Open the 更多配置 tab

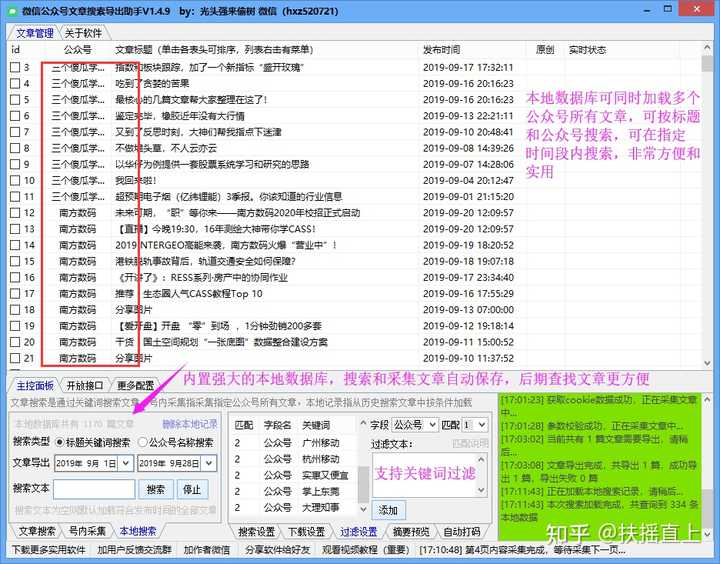tap(135, 386)
